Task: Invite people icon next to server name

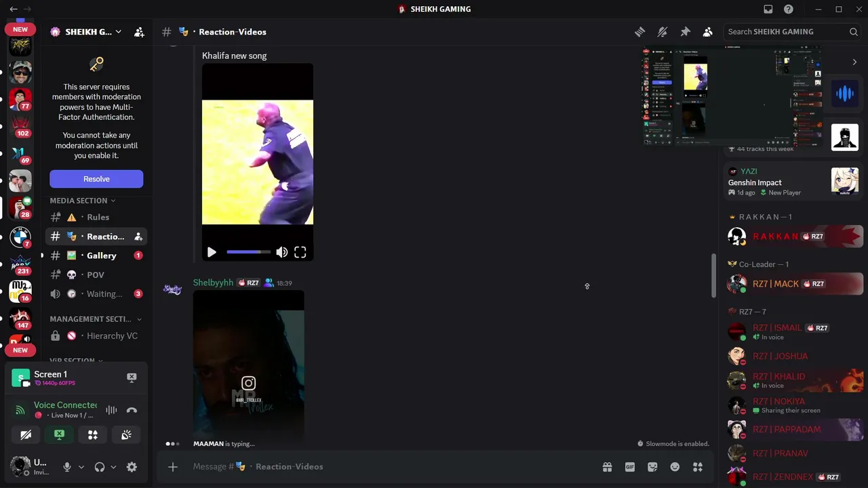Action: [139, 32]
